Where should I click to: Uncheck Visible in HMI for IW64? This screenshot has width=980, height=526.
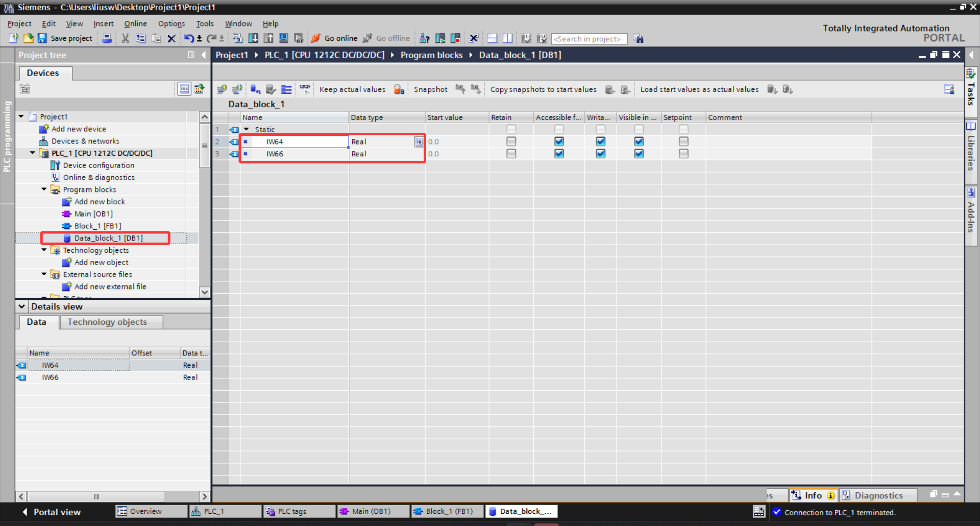click(x=639, y=141)
